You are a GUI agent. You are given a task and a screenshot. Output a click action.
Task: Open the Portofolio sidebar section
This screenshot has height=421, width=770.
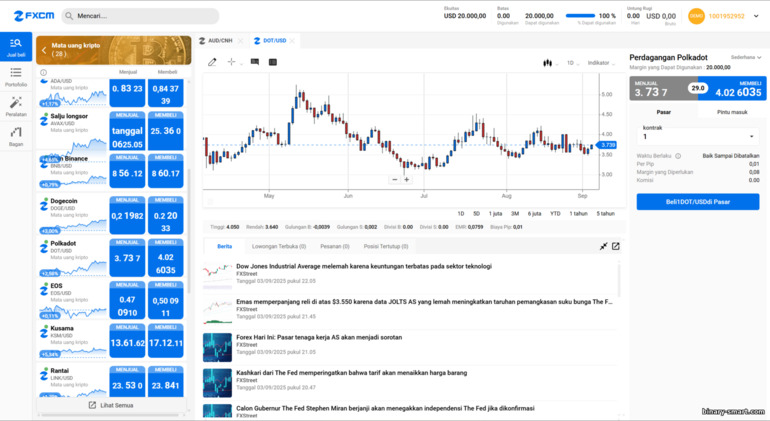coord(16,77)
